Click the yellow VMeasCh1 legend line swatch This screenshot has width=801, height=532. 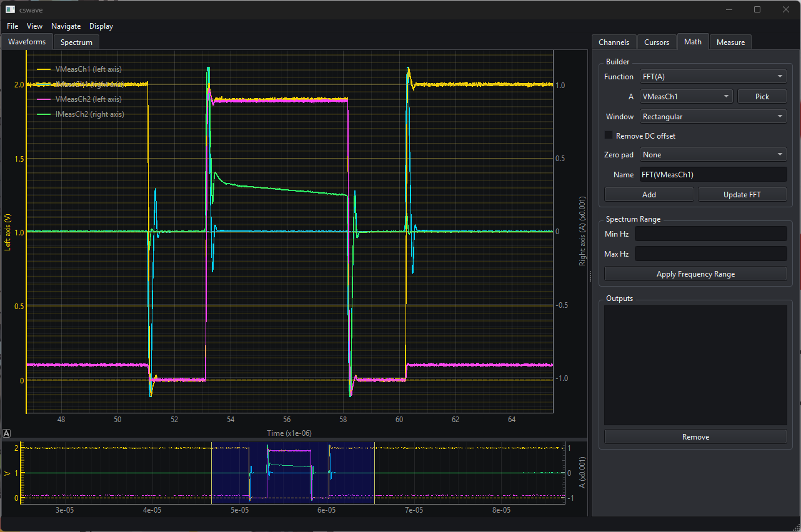[44, 69]
